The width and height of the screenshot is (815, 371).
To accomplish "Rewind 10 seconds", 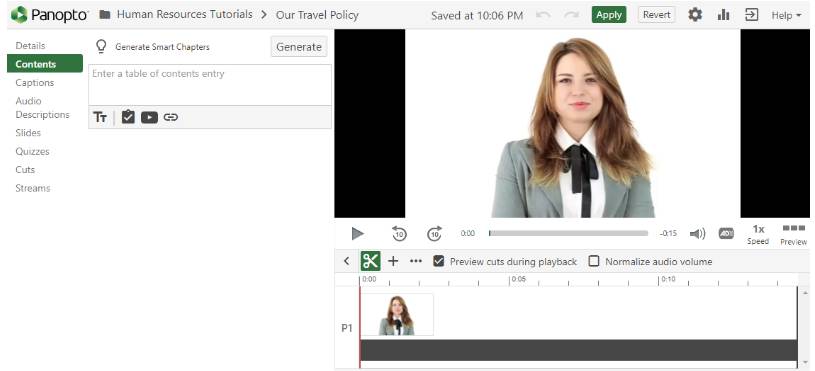I will click(x=399, y=233).
